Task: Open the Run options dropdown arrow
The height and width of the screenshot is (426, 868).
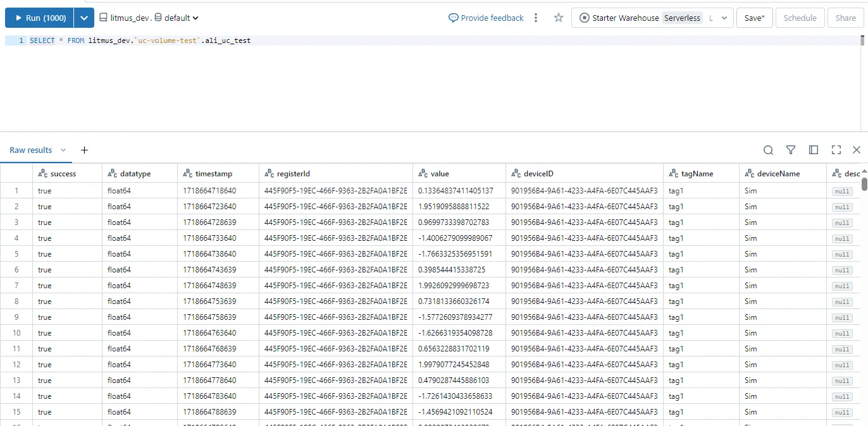Action: coord(84,18)
